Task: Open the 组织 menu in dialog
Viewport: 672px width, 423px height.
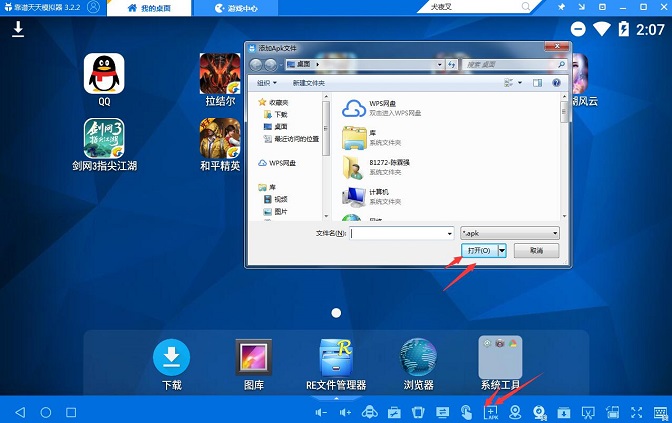Action: pyautogui.click(x=267, y=83)
